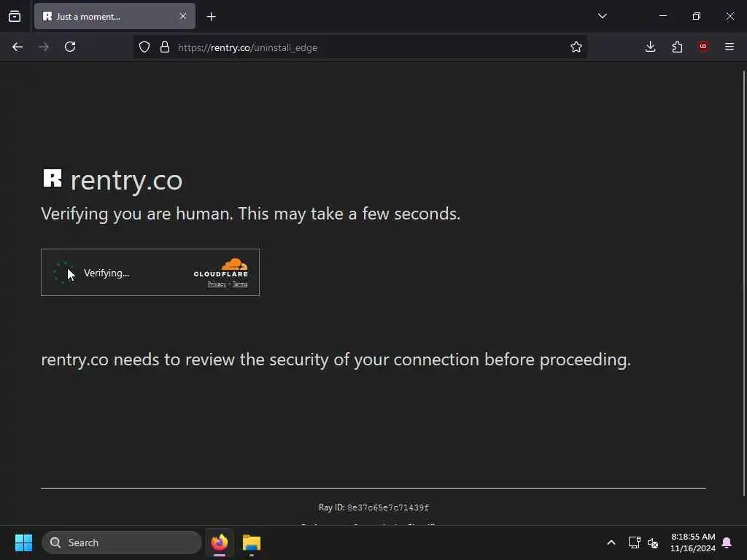Show hidden system tray icons
This screenshot has width=747, height=560.
point(611,542)
